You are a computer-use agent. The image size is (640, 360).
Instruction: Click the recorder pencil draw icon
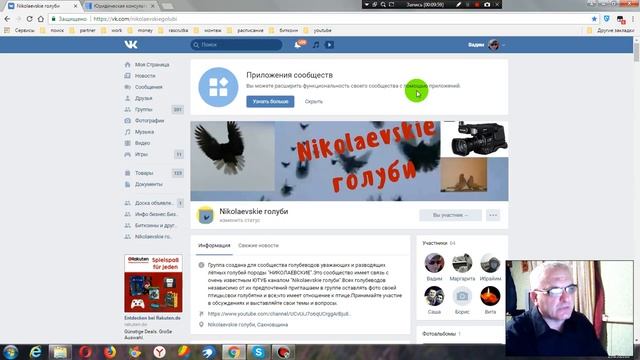tap(458, 4)
